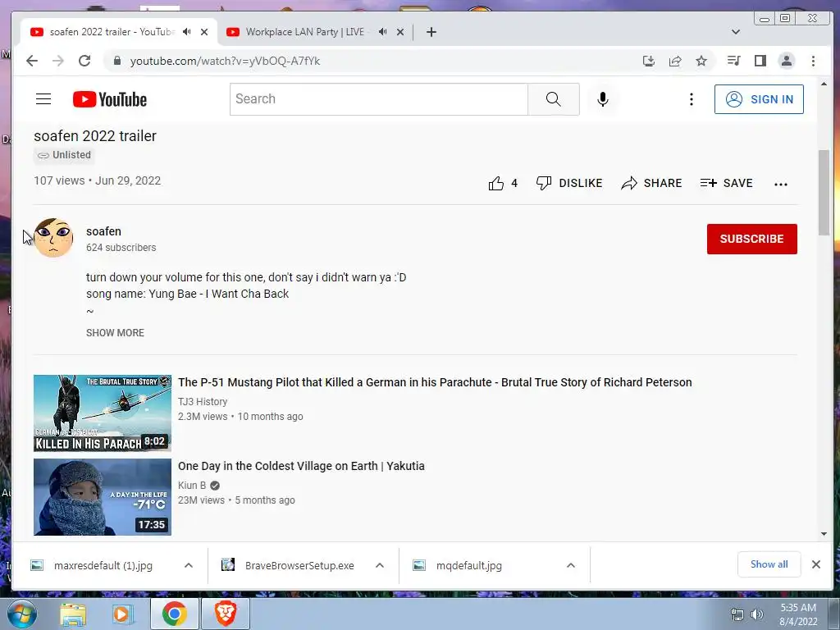This screenshot has width=840, height=630.
Task: Open Windows Explorer from taskbar
Action: (x=73, y=614)
